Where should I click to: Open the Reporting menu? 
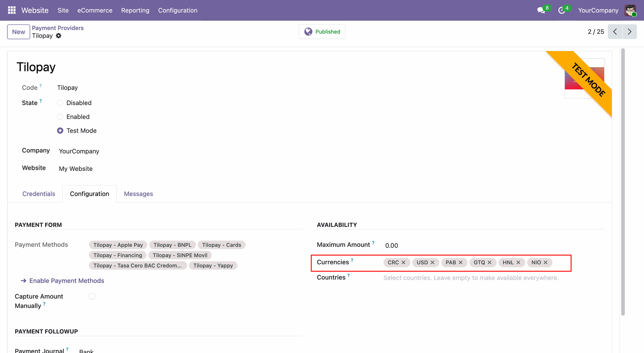pyautogui.click(x=135, y=10)
